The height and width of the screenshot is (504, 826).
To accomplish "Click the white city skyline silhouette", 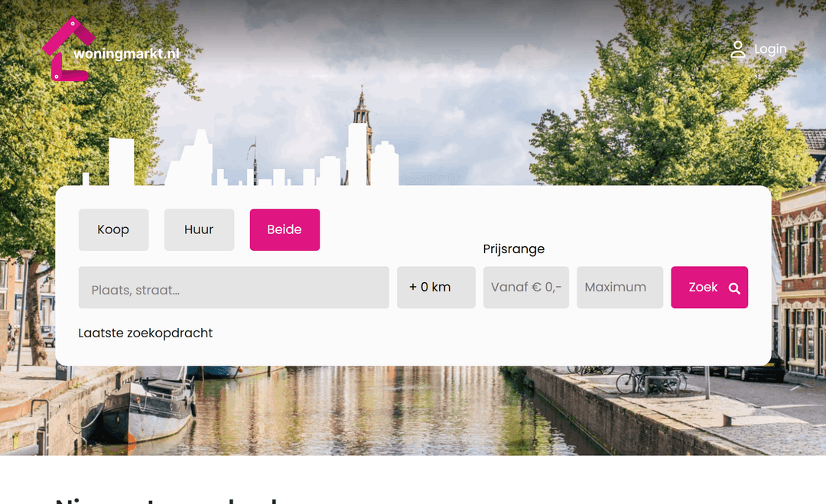I will click(x=241, y=164).
